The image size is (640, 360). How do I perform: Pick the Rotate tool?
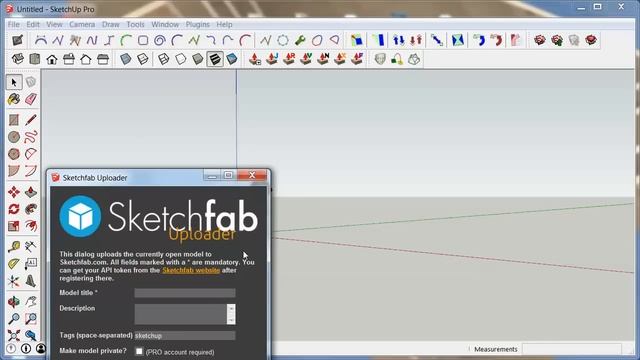[x=14, y=209]
